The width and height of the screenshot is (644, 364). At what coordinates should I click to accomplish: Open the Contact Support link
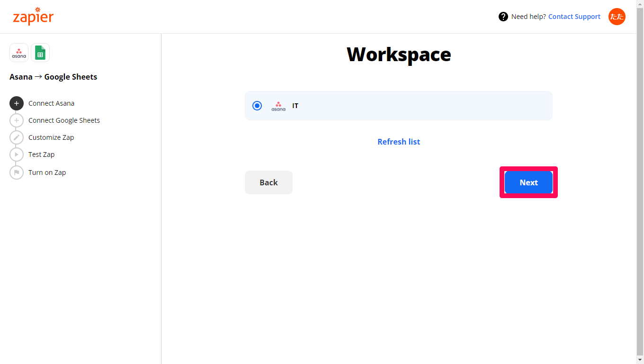(x=574, y=17)
